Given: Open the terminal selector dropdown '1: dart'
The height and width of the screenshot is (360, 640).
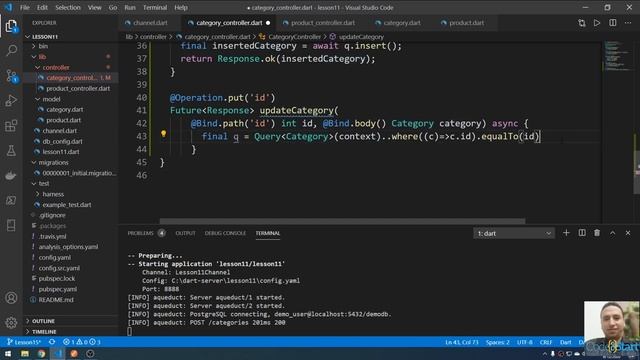Looking at the screenshot, I should coord(514,233).
